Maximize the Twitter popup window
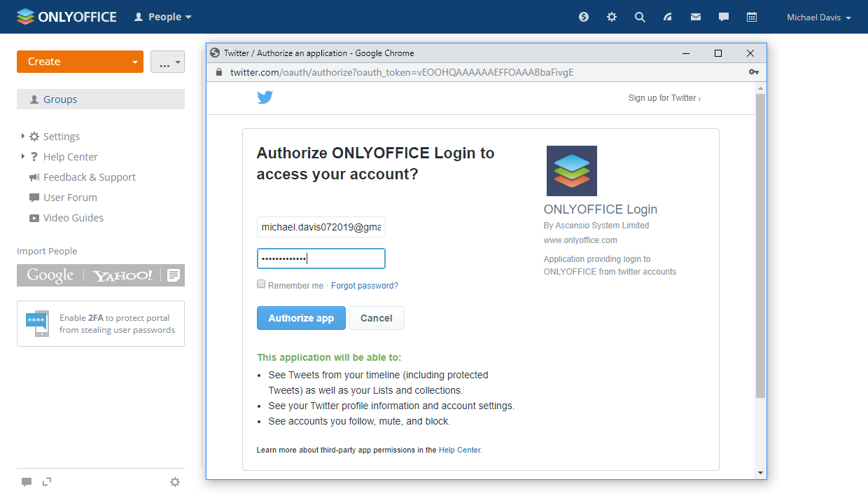 [718, 53]
